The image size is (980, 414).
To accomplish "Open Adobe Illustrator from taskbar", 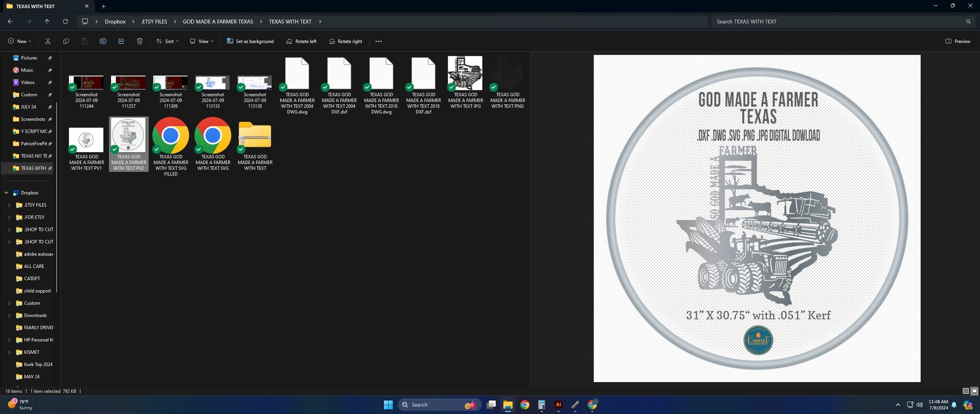I will coord(558,405).
